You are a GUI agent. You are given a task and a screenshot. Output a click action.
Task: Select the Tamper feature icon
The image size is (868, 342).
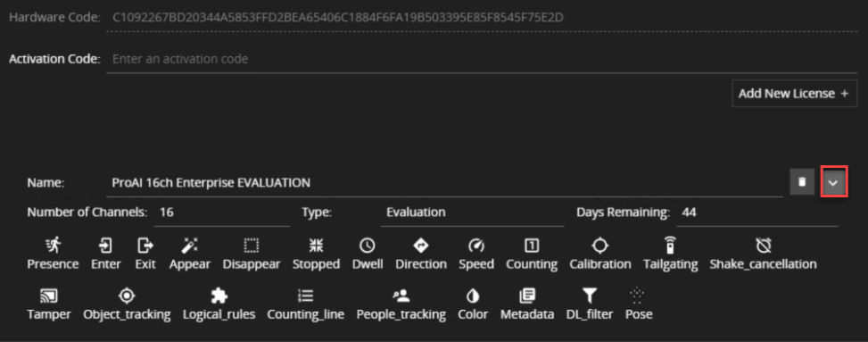(x=49, y=296)
